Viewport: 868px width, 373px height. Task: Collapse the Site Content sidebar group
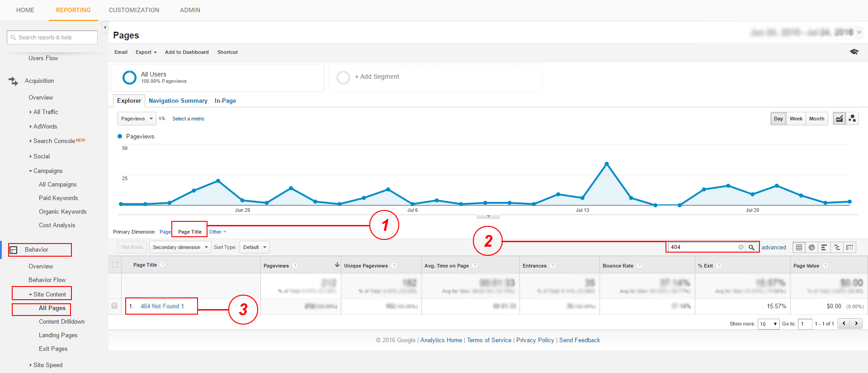coord(47,294)
